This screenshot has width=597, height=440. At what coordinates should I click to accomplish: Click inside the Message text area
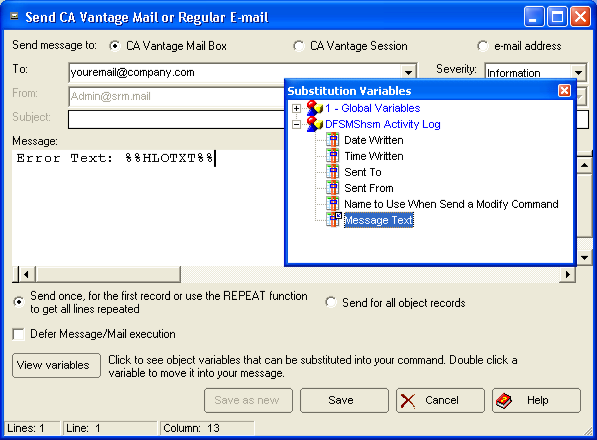point(148,207)
